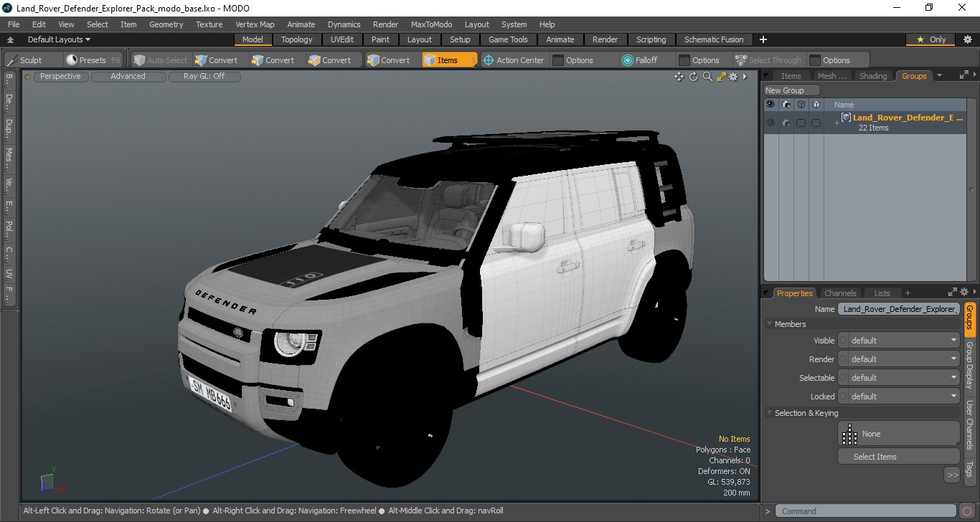The image size is (980, 522).
Task: Click Convert button just before Items mode
Action: tap(388, 60)
